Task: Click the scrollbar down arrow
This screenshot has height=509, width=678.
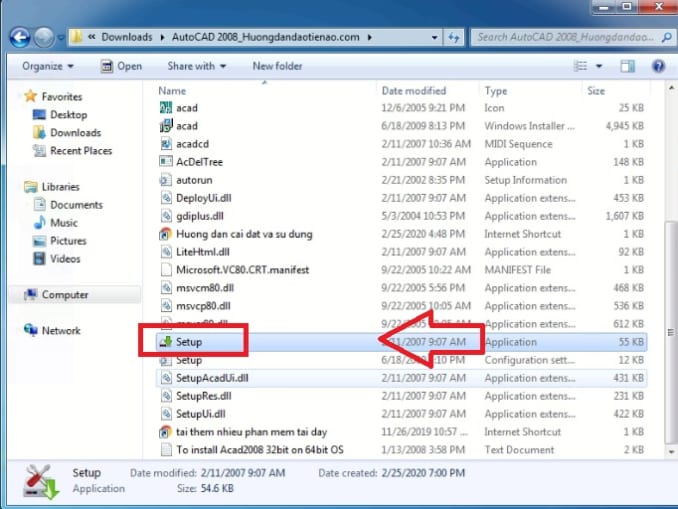Action: tap(671, 452)
